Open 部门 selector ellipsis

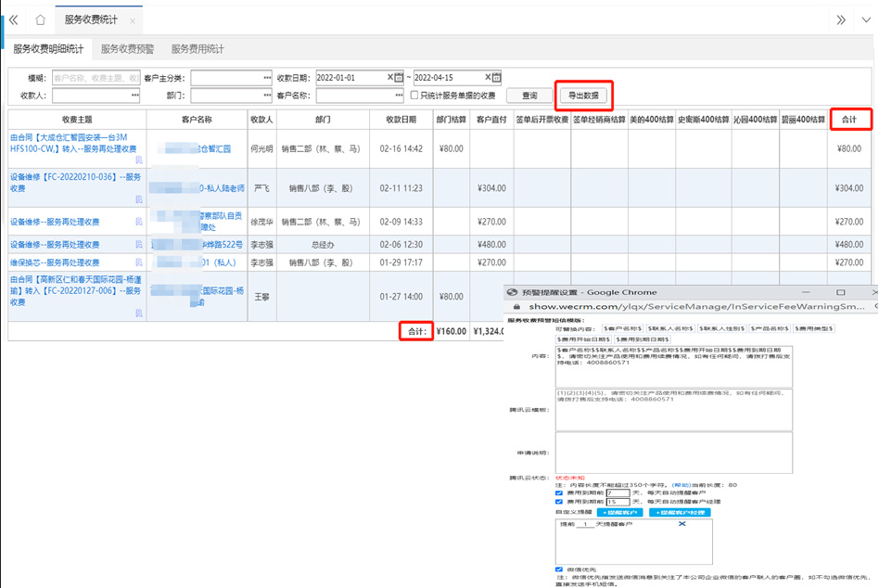[267, 96]
